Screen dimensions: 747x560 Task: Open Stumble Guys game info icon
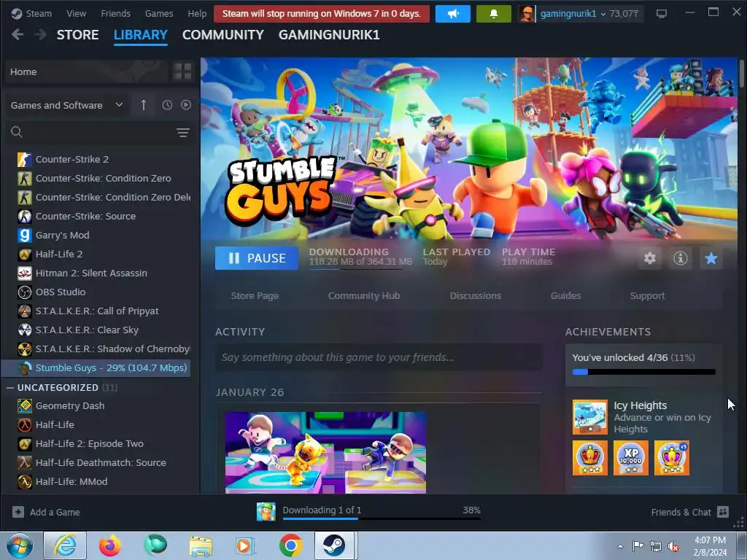point(681,258)
